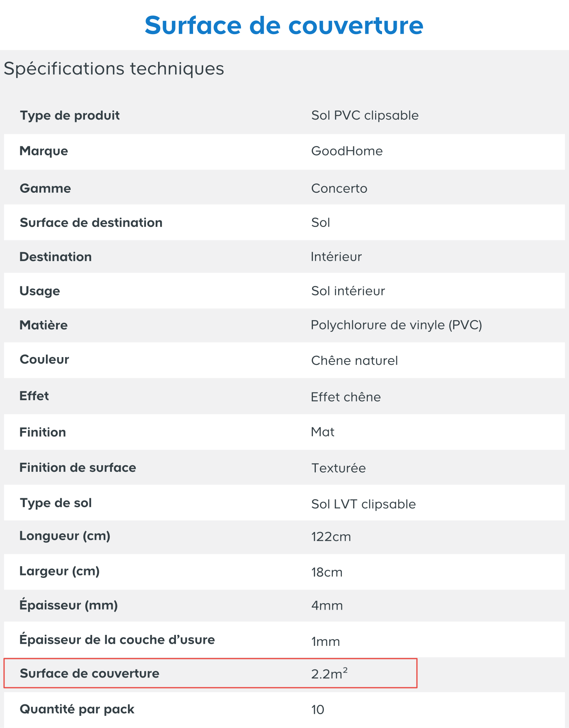Click 'Polychlorure de vinyle (PVC)' material value
The image size is (569, 728).
(396, 325)
